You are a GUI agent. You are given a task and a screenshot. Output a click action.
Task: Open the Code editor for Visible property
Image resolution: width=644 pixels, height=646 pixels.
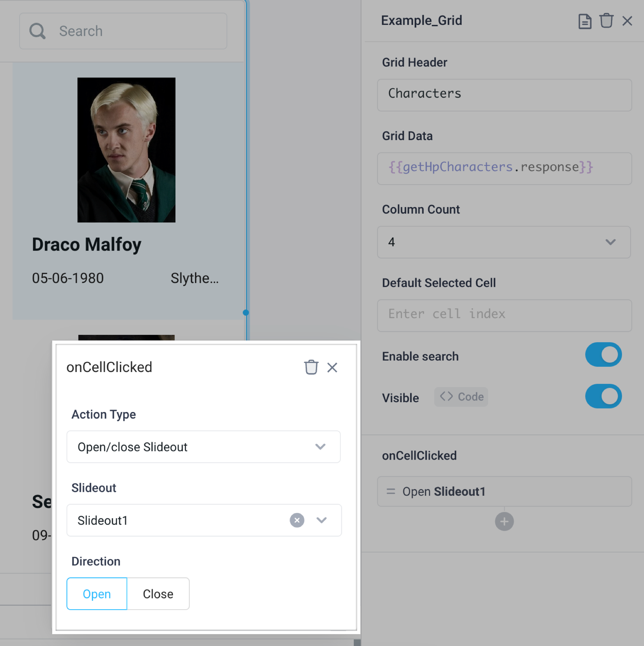pos(461,397)
